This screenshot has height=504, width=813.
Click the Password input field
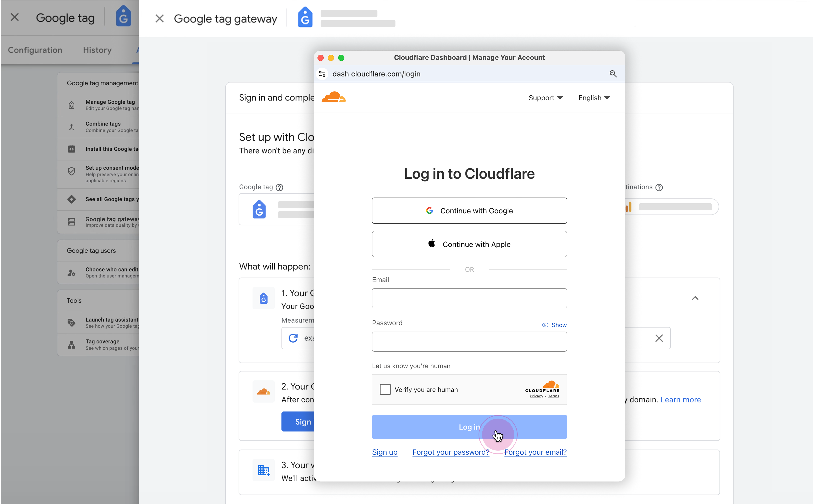pyautogui.click(x=469, y=341)
